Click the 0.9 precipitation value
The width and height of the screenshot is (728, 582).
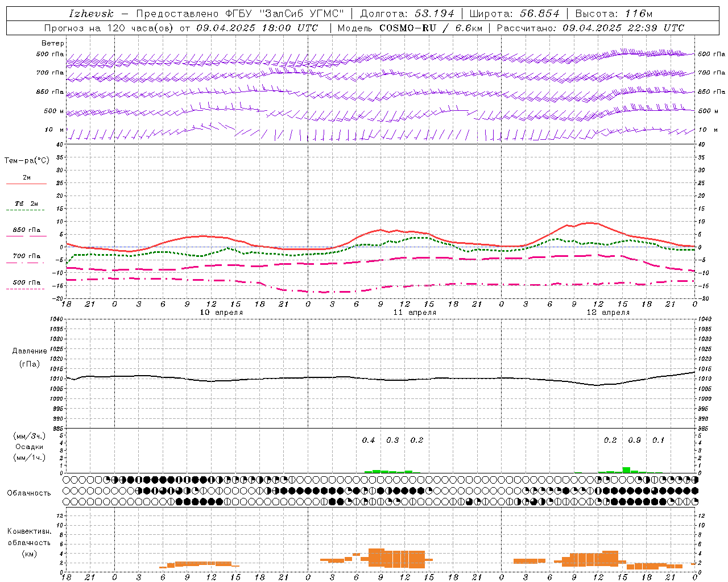pos(634,440)
